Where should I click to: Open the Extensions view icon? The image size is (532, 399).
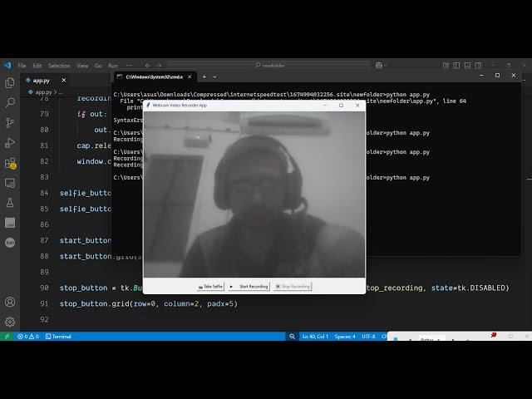pyautogui.click(x=10, y=163)
